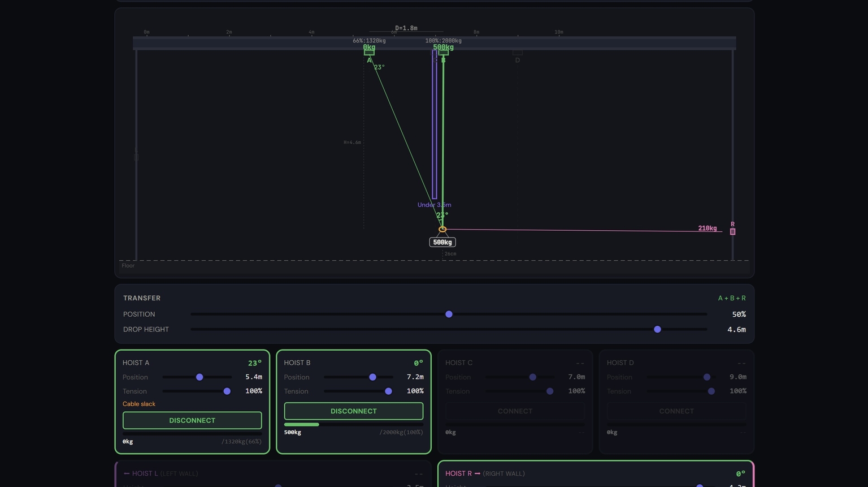Click the 500kg load label badge

pos(442,242)
